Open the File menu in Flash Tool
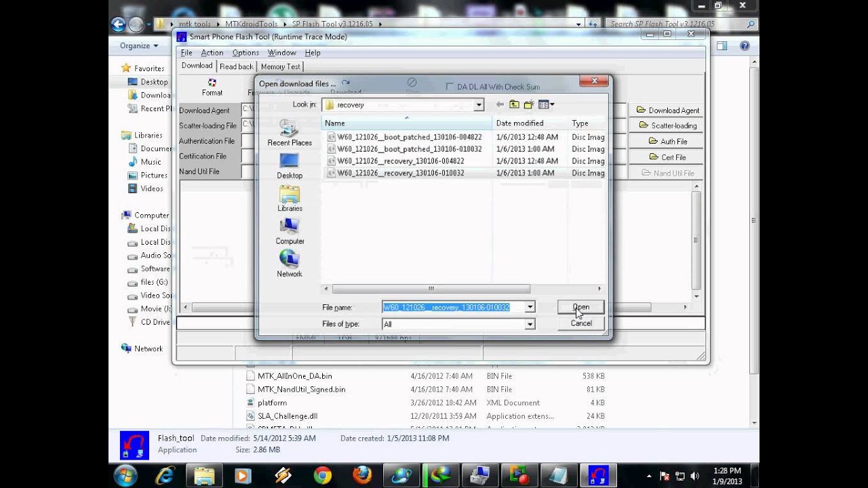This screenshot has width=868, height=488. pos(186,53)
